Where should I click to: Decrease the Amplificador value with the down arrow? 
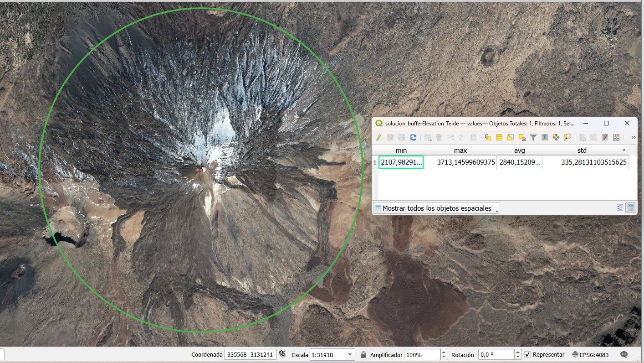pos(444,357)
